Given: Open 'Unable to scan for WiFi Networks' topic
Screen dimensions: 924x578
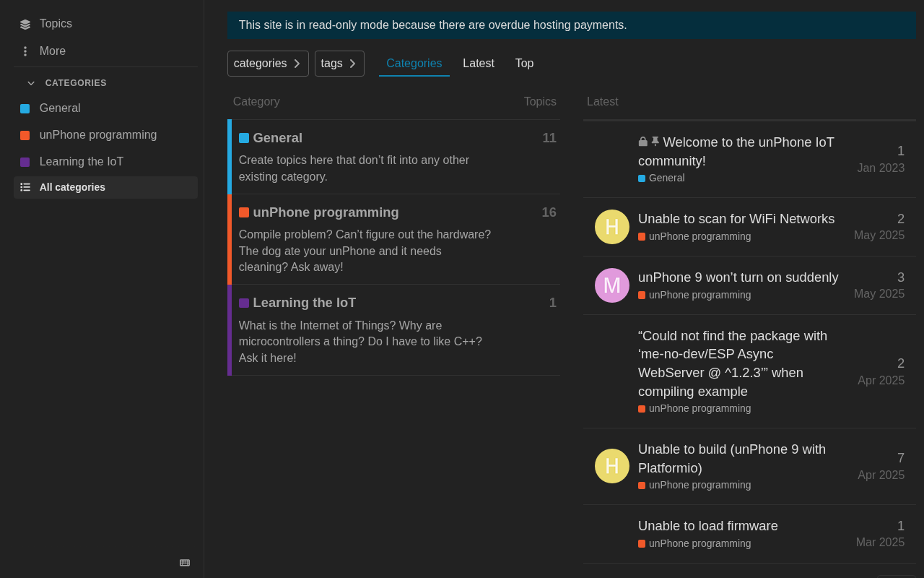Looking at the screenshot, I should click(736, 219).
